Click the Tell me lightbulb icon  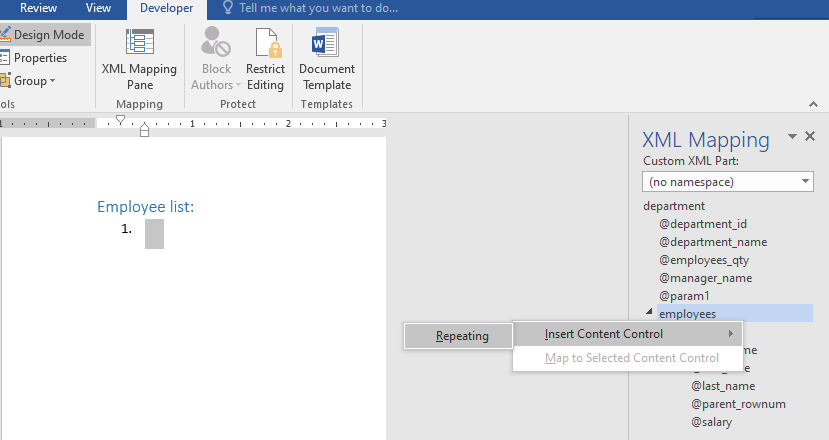(228, 7)
